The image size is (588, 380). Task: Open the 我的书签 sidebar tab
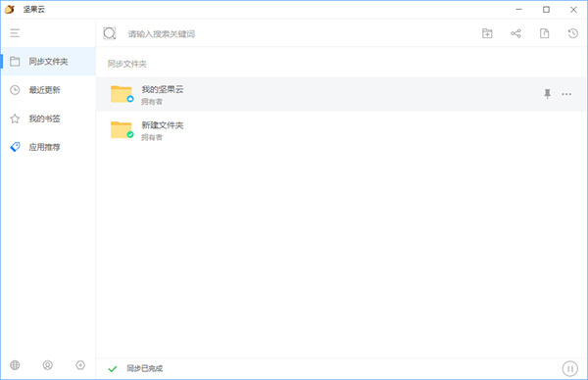coord(48,119)
